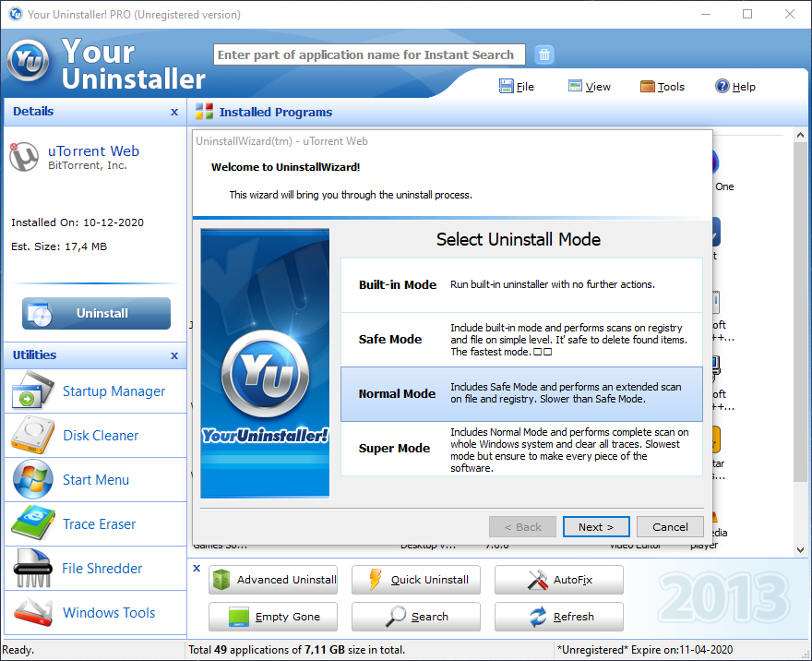Click the wizard Yu logo image

point(265,363)
